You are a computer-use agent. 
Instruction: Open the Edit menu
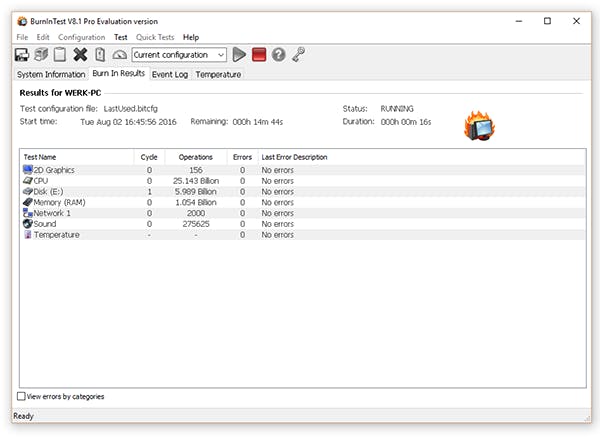(43, 37)
